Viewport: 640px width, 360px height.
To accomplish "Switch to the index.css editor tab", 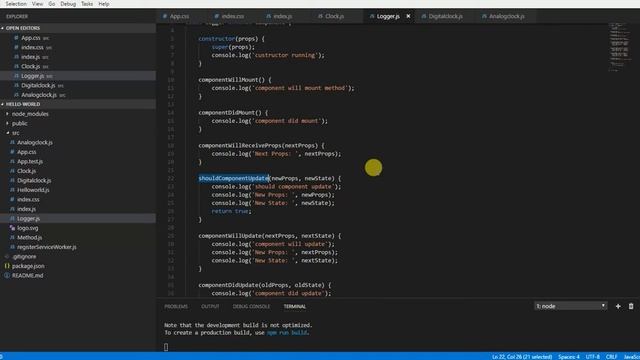I will pyautogui.click(x=233, y=16).
